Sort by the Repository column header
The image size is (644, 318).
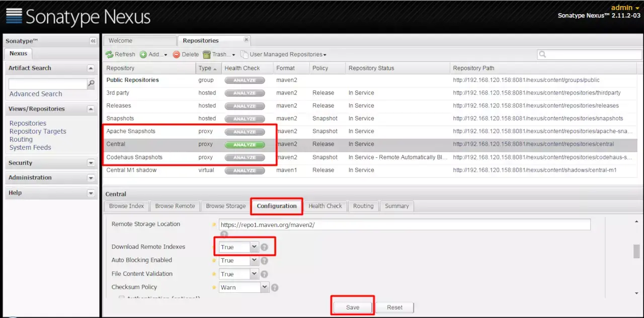click(149, 68)
